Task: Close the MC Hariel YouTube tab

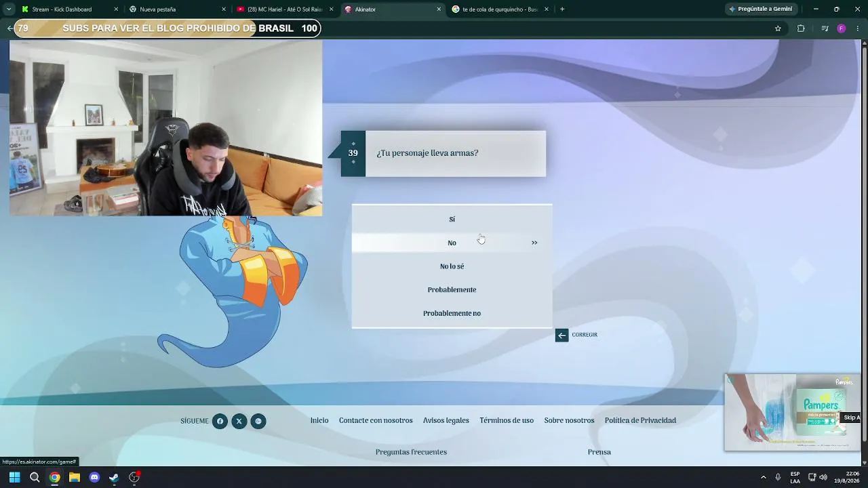Action: coord(332,9)
